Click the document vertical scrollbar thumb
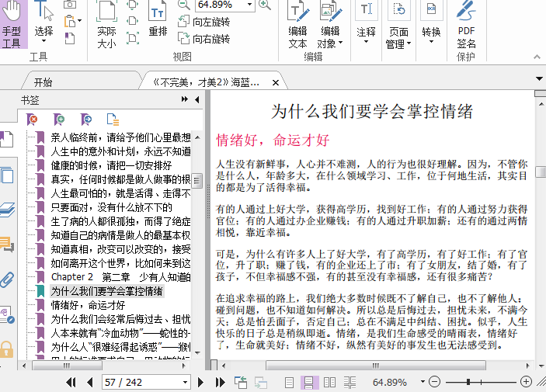Image resolution: width=546 pixels, height=392 pixels. point(541,172)
